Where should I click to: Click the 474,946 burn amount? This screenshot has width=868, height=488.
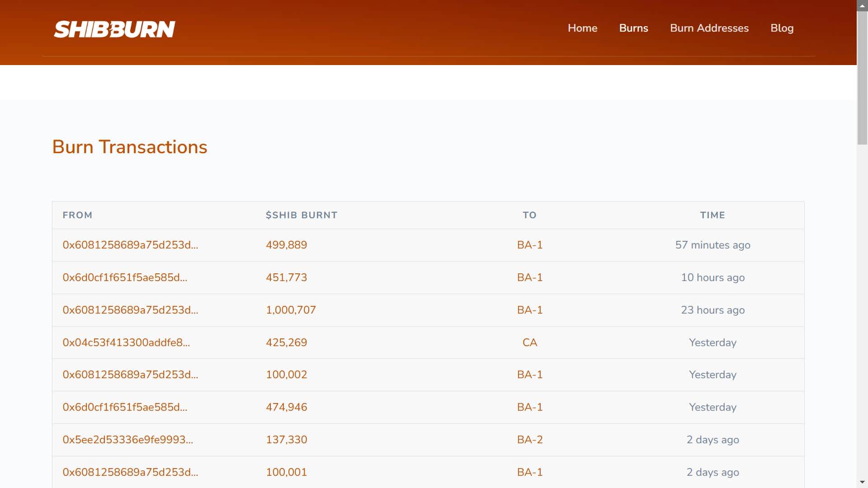tap(286, 407)
